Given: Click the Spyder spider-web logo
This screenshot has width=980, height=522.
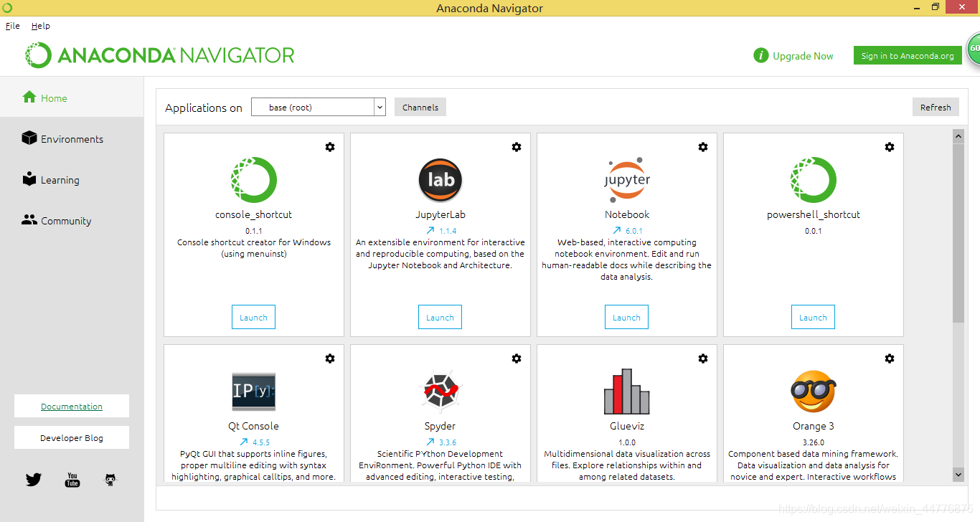Looking at the screenshot, I should tap(440, 391).
